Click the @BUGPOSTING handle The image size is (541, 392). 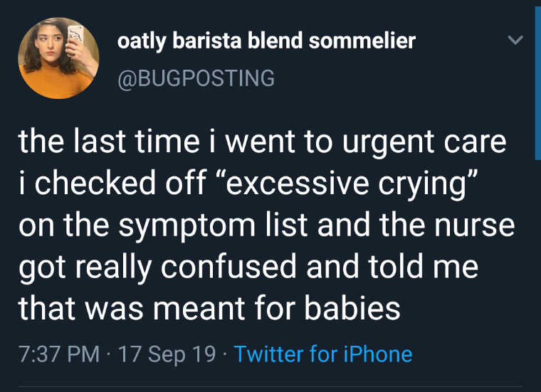(x=196, y=78)
